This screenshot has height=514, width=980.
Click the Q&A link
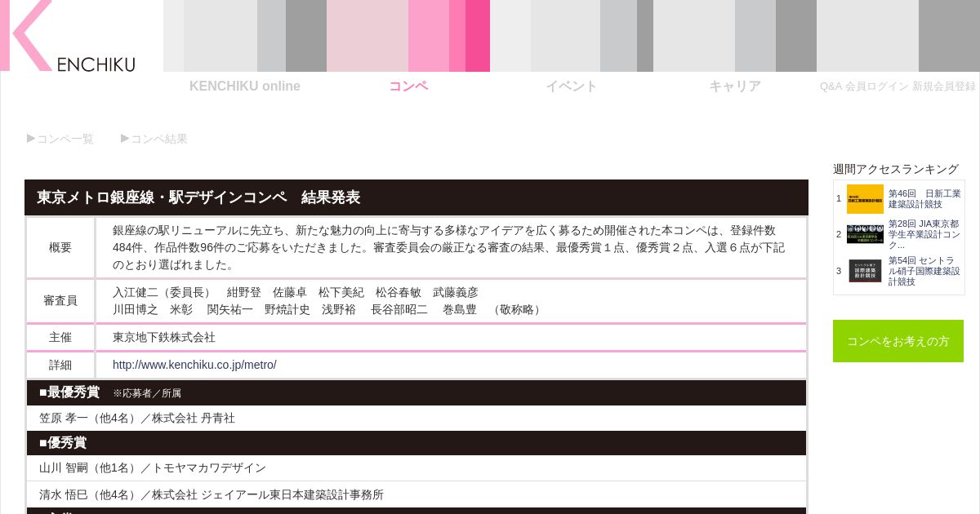(x=831, y=86)
